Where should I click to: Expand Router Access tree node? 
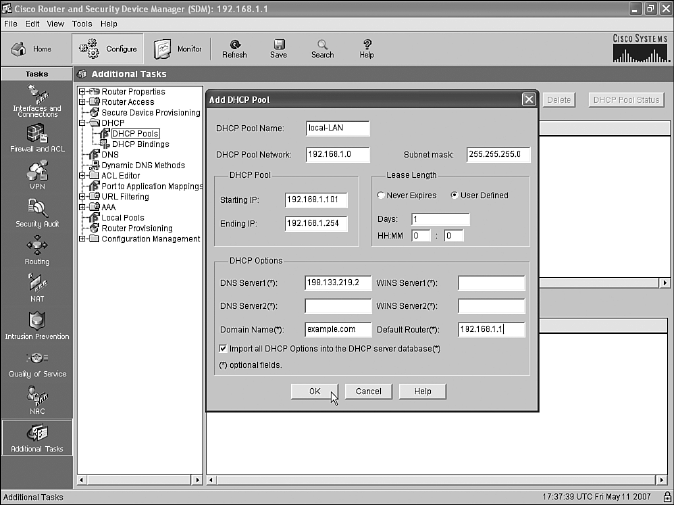click(x=82, y=102)
